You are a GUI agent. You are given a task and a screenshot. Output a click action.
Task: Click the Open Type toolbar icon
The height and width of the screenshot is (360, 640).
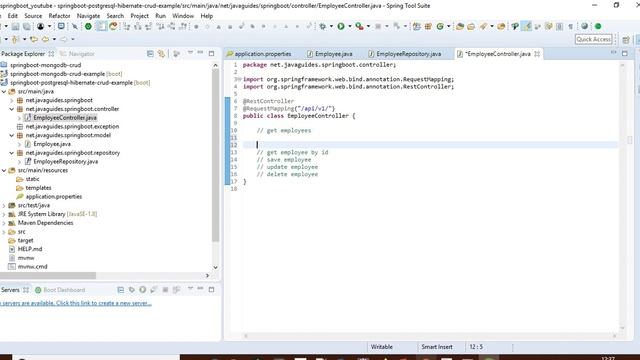click(x=460, y=27)
